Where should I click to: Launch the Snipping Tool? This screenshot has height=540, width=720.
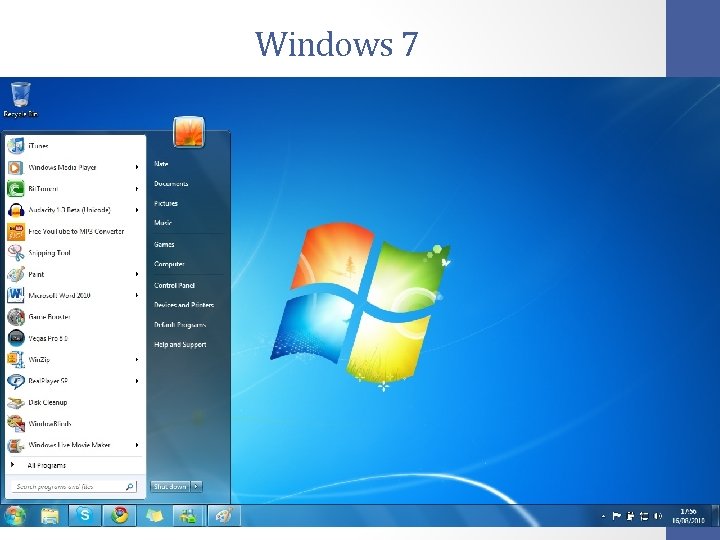tap(76, 253)
